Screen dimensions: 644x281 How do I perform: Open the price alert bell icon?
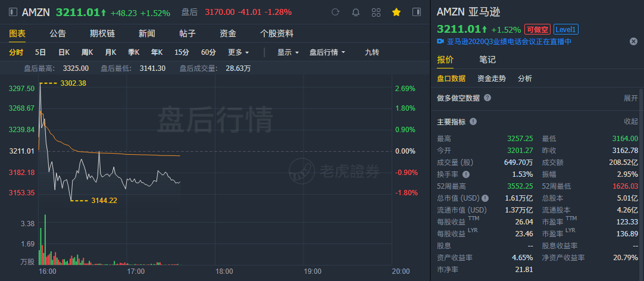[x=356, y=13]
